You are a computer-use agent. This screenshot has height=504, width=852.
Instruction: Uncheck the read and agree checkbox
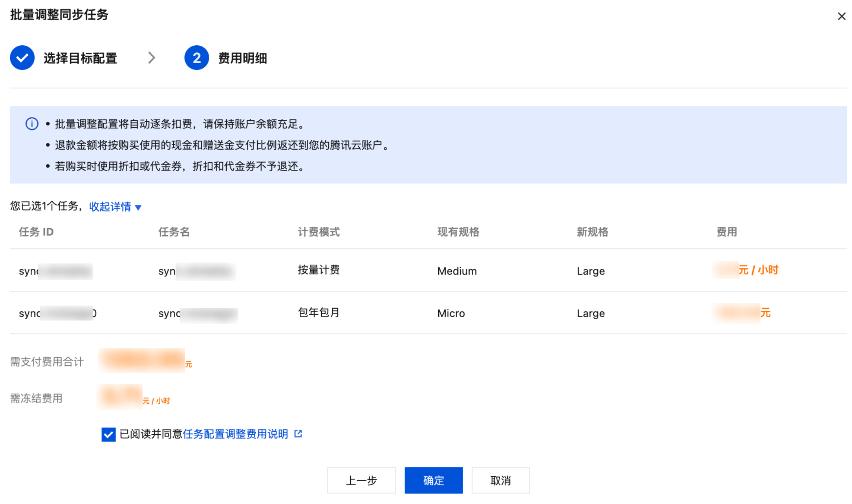tap(108, 434)
